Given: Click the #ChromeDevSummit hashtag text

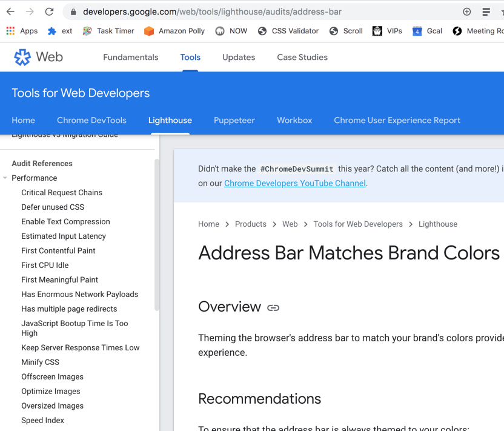Looking at the screenshot, I should [x=297, y=169].
